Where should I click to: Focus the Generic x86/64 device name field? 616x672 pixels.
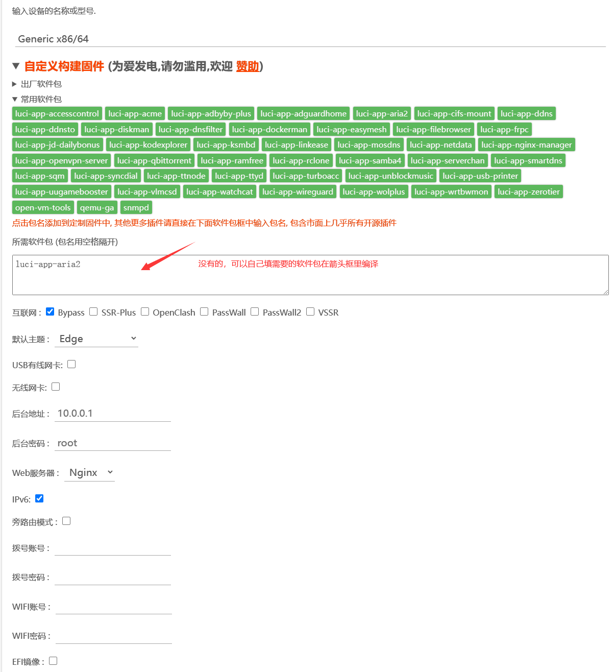point(310,39)
